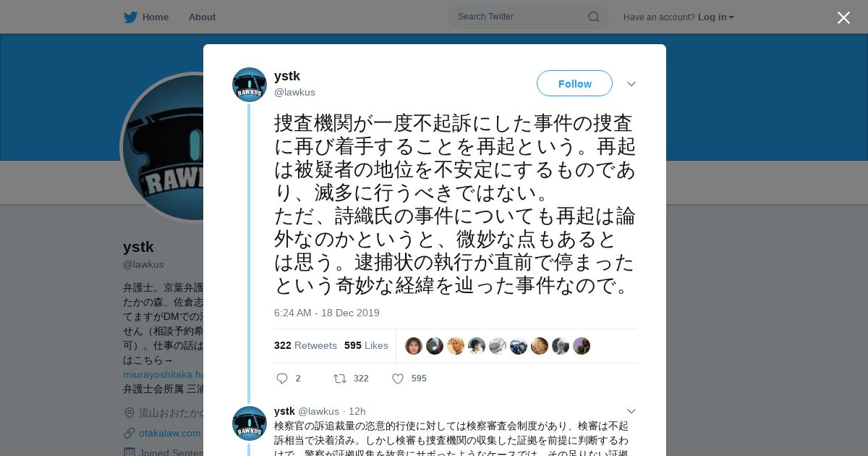868x456 pixels.
Task: Click the reply speech bubble icon
Action: pos(282,379)
